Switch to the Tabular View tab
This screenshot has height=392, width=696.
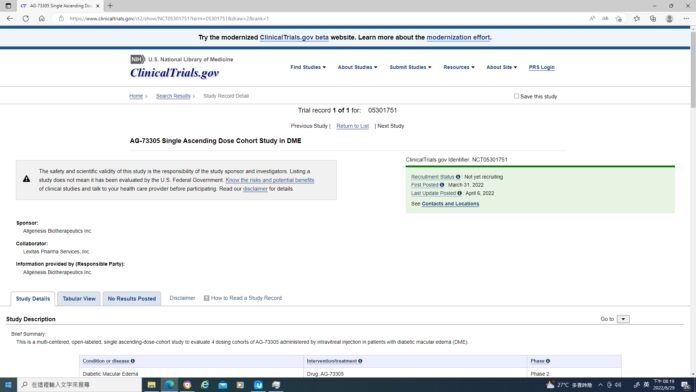coord(79,299)
